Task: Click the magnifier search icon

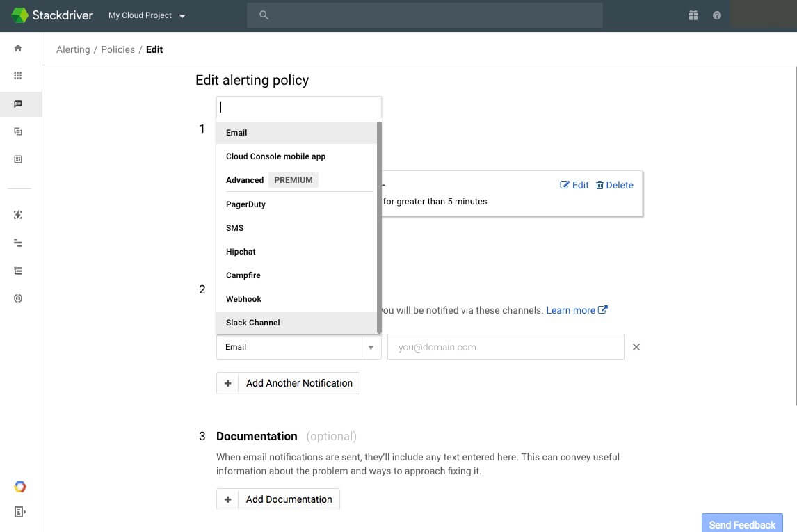Action: click(x=264, y=15)
